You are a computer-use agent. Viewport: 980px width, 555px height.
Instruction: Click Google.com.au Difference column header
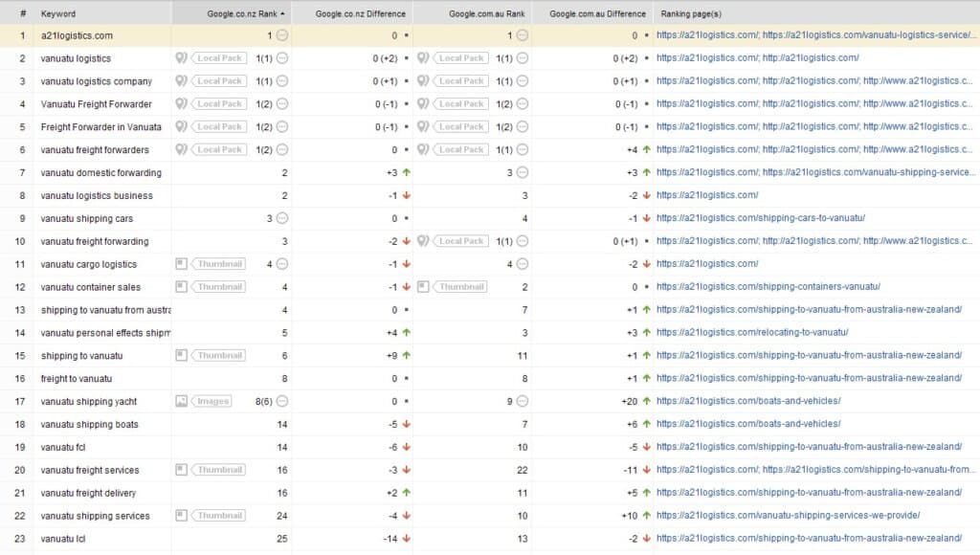click(591, 13)
